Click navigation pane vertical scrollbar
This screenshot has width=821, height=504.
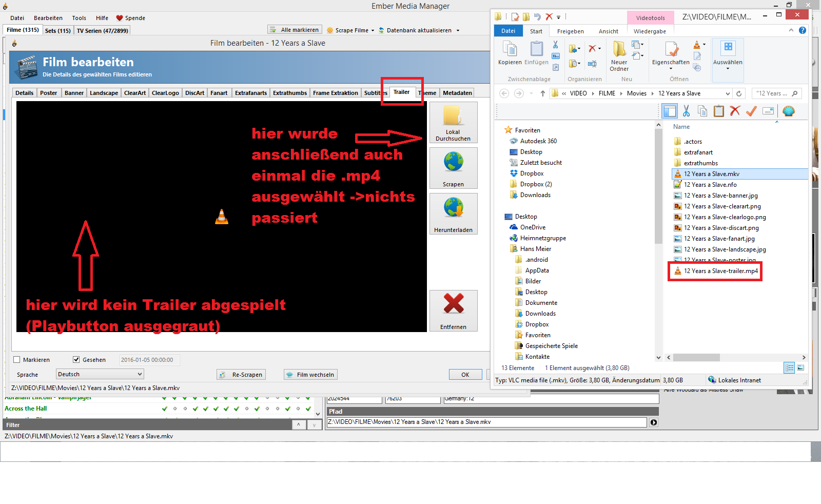pyautogui.click(x=658, y=186)
